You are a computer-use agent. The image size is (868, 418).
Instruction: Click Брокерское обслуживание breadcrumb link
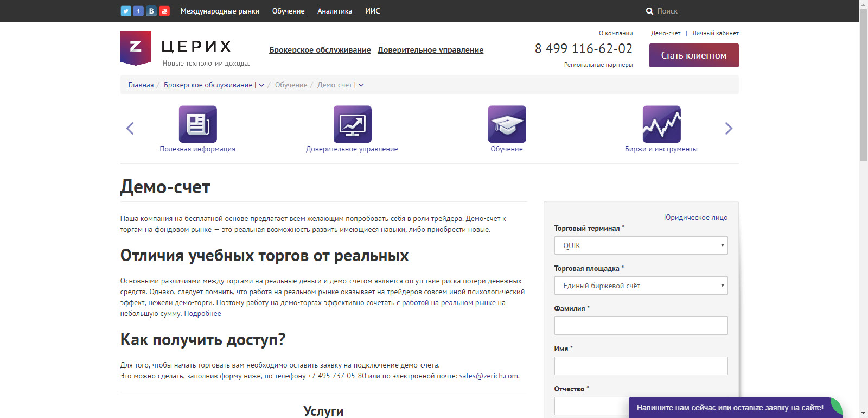(208, 85)
